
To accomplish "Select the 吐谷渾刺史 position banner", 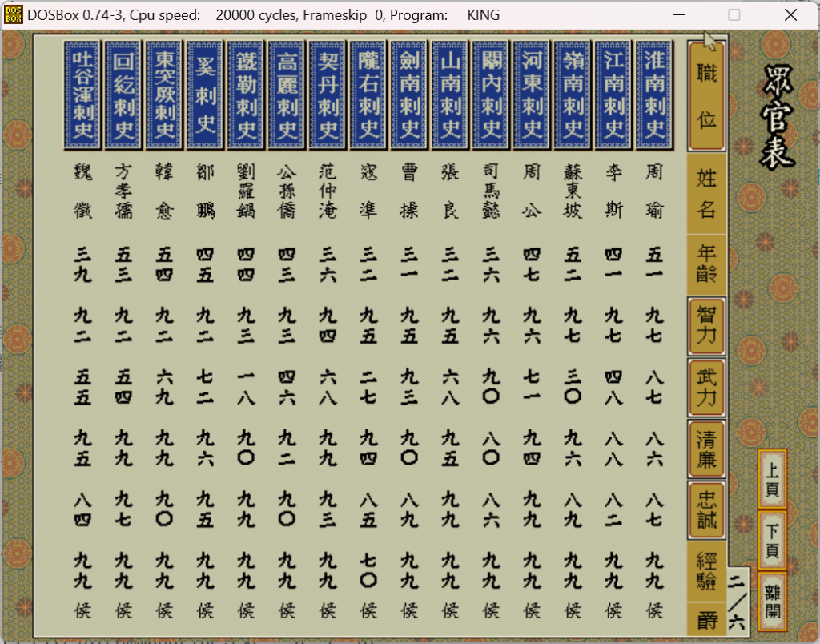I will pos(82,95).
